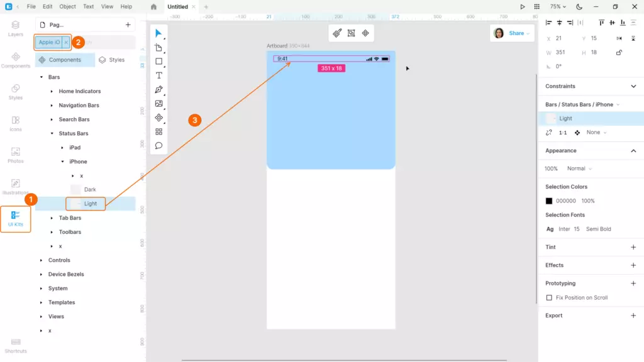This screenshot has width=644, height=362.
Task: Expand Home Indicators group
Action: pyautogui.click(x=52, y=91)
